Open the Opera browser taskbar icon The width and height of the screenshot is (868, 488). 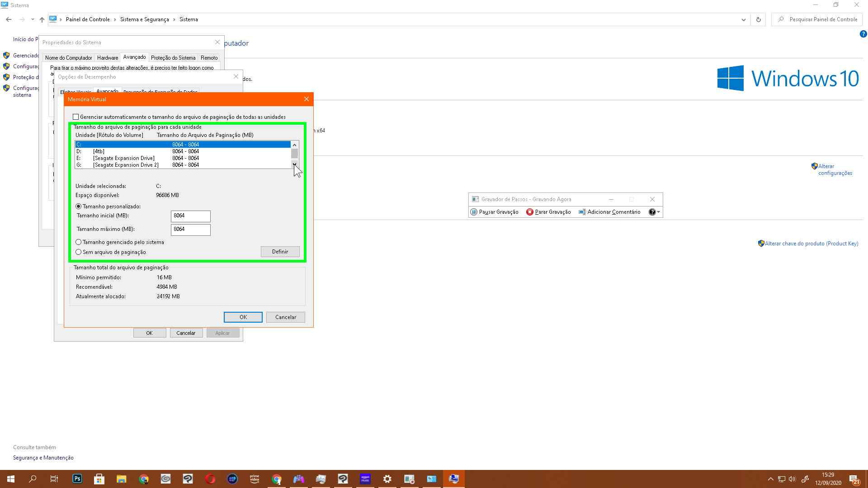click(210, 479)
